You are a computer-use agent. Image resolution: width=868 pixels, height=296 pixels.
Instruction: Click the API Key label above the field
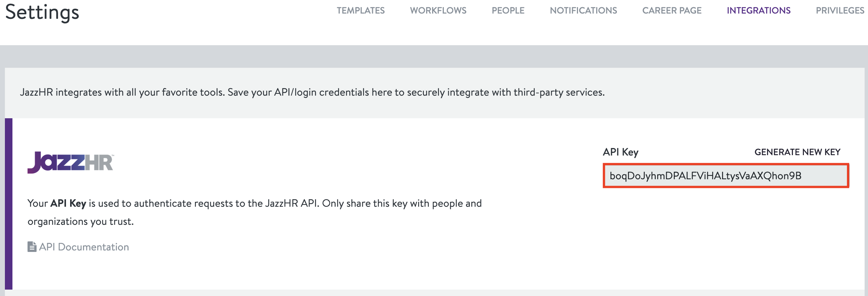coord(620,152)
